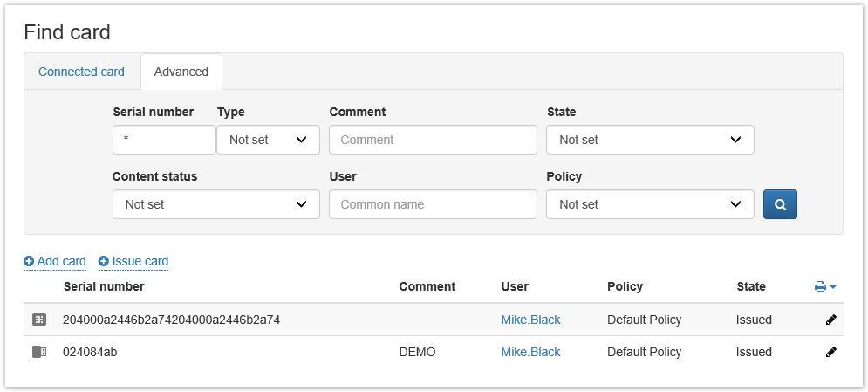The height and width of the screenshot is (392, 868).
Task: Expand the State dropdown
Action: (x=650, y=140)
